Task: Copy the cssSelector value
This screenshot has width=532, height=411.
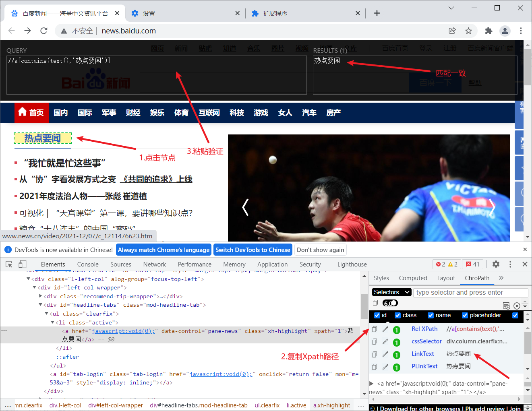Action: (x=375, y=342)
